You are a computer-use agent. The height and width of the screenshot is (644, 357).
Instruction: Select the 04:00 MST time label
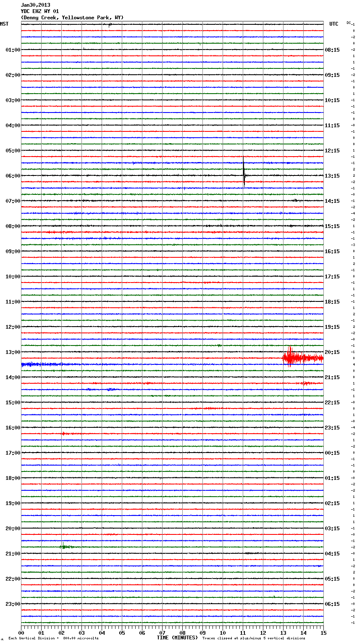[x=13, y=126]
